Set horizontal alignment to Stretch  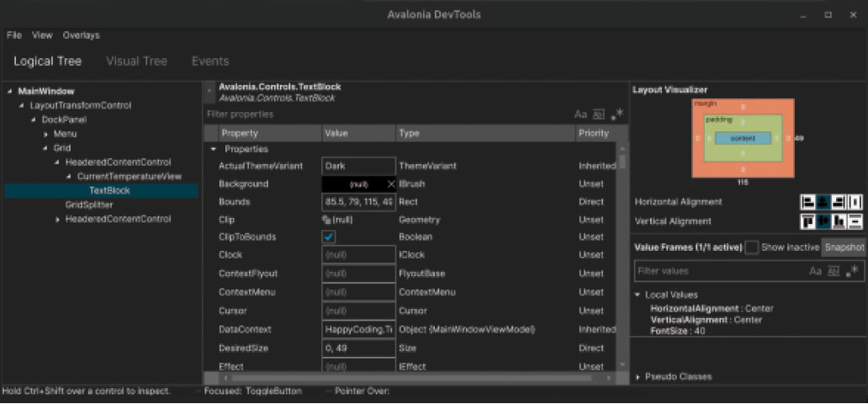(x=855, y=202)
